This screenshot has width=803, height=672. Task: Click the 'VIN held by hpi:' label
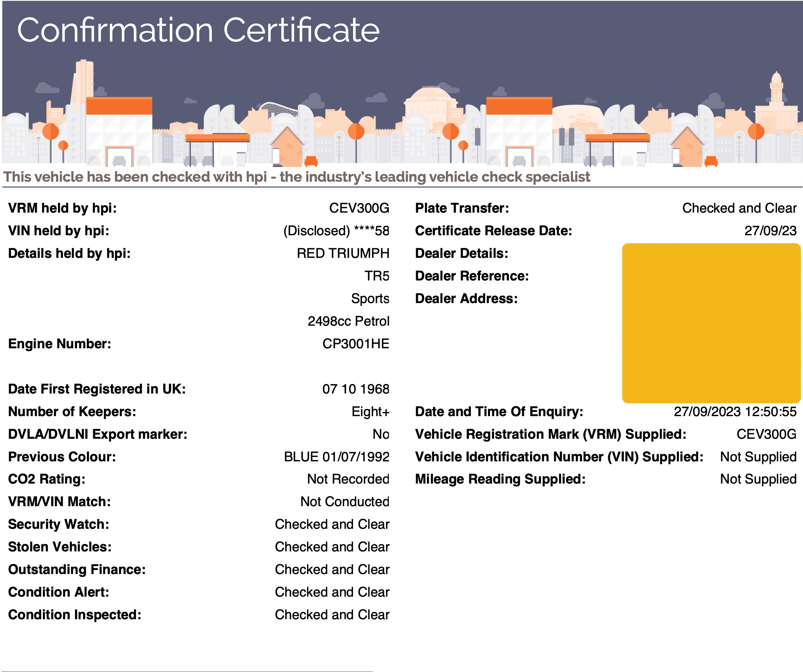[x=59, y=230]
